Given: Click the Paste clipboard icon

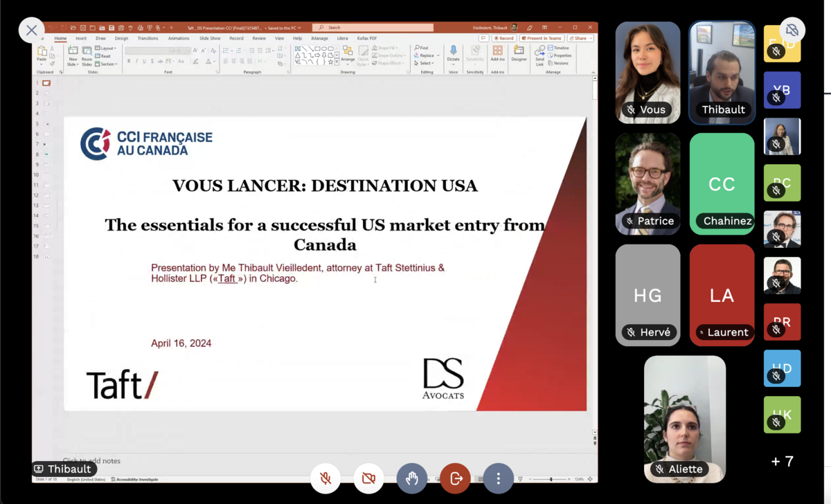Looking at the screenshot, I should 42,53.
